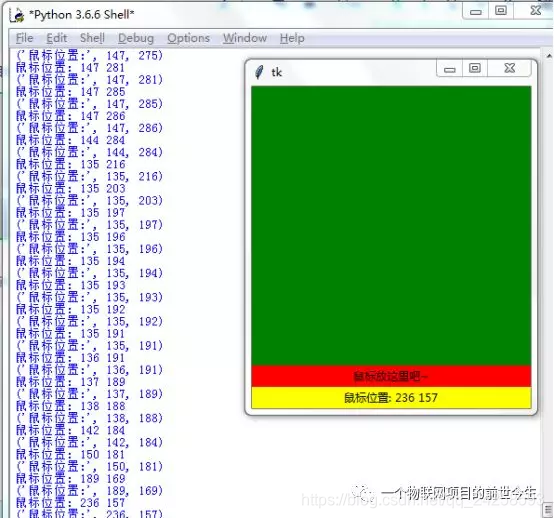Viewport: 554px width, 518px height.
Task: Click plain shell line '鼠标位置: 136 191'
Action: click(x=71, y=358)
